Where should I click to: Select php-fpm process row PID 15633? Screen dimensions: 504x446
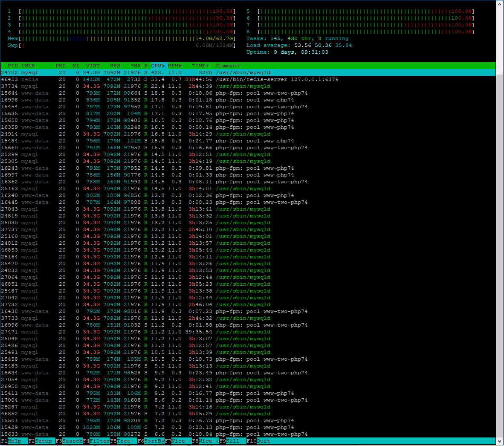(x=248, y=434)
